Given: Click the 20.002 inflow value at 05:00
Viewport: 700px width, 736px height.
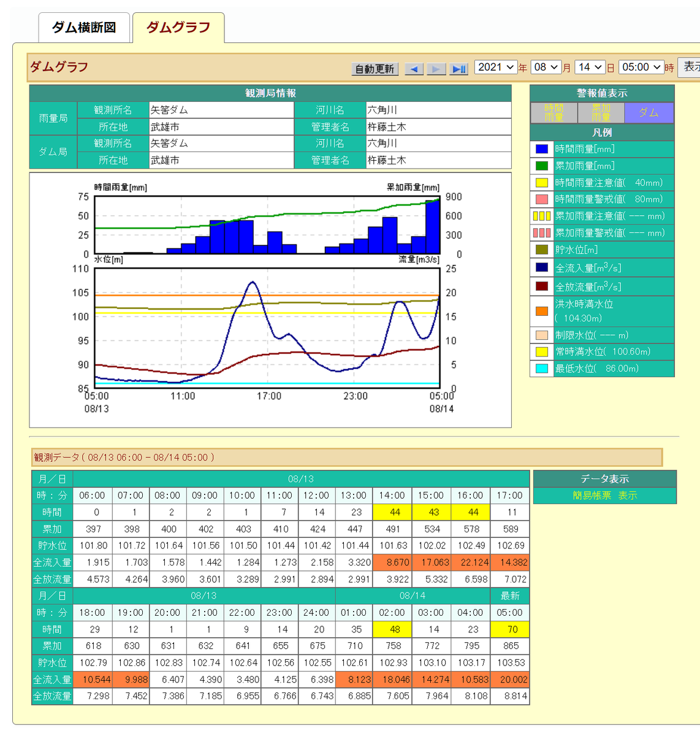Looking at the screenshot, I should tap(510, 680).
